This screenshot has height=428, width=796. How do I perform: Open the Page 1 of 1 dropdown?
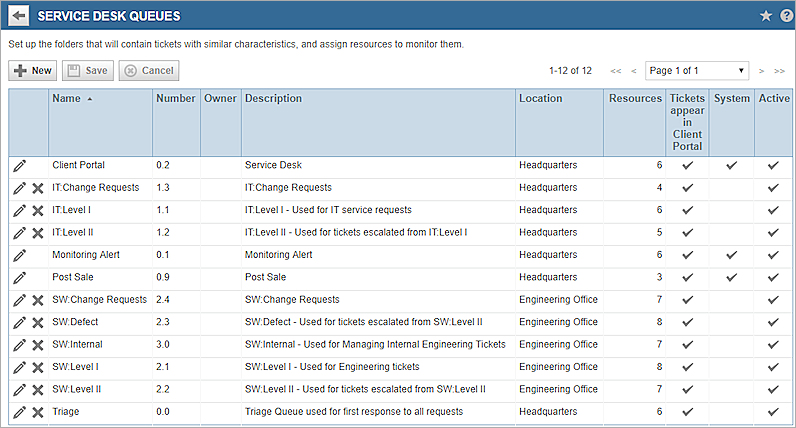[697, 71]
